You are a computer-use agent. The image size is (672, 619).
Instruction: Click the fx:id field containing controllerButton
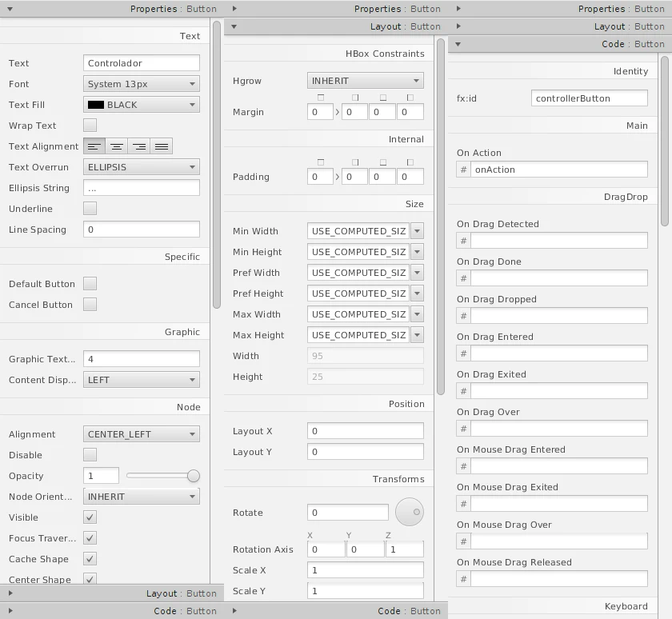(589, 98)
